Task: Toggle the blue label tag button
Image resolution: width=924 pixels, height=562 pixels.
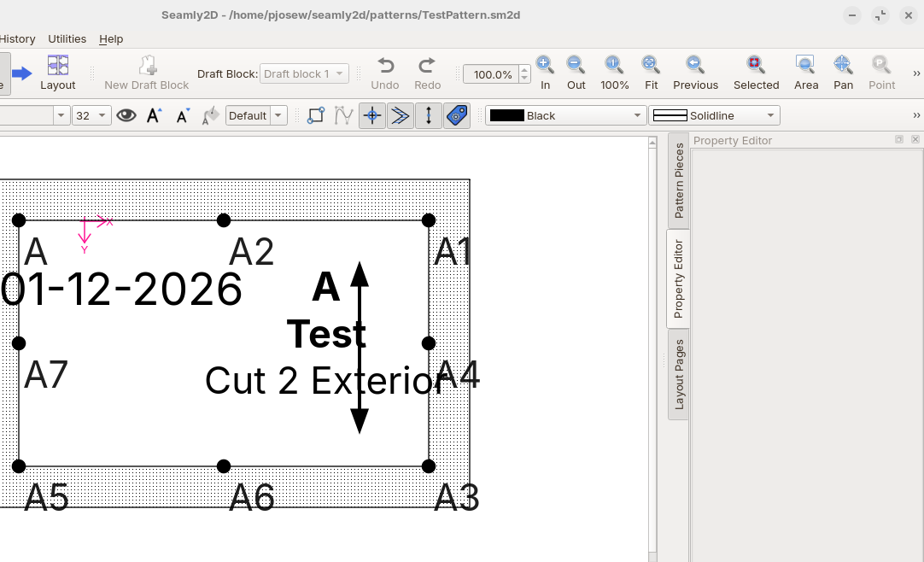Action: click(457, 115)
